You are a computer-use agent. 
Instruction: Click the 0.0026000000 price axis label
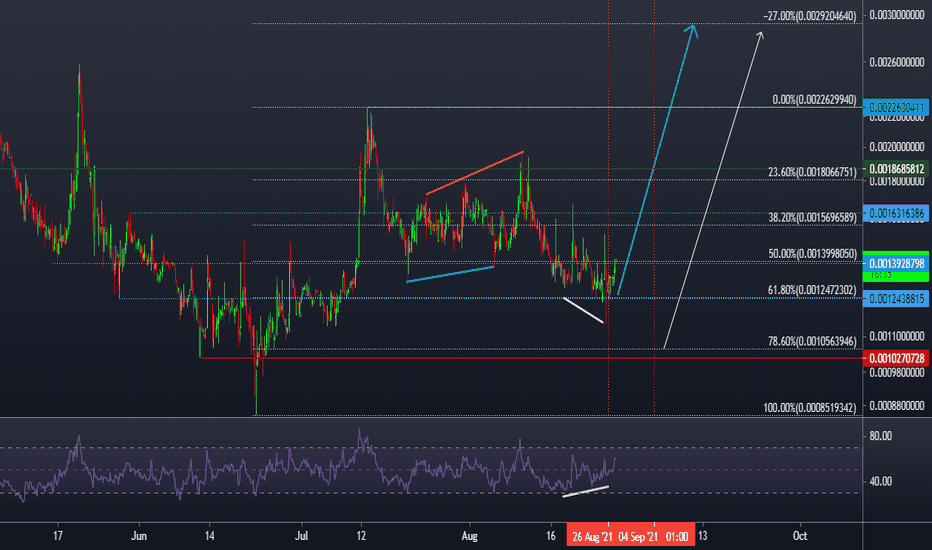point(896,62)
